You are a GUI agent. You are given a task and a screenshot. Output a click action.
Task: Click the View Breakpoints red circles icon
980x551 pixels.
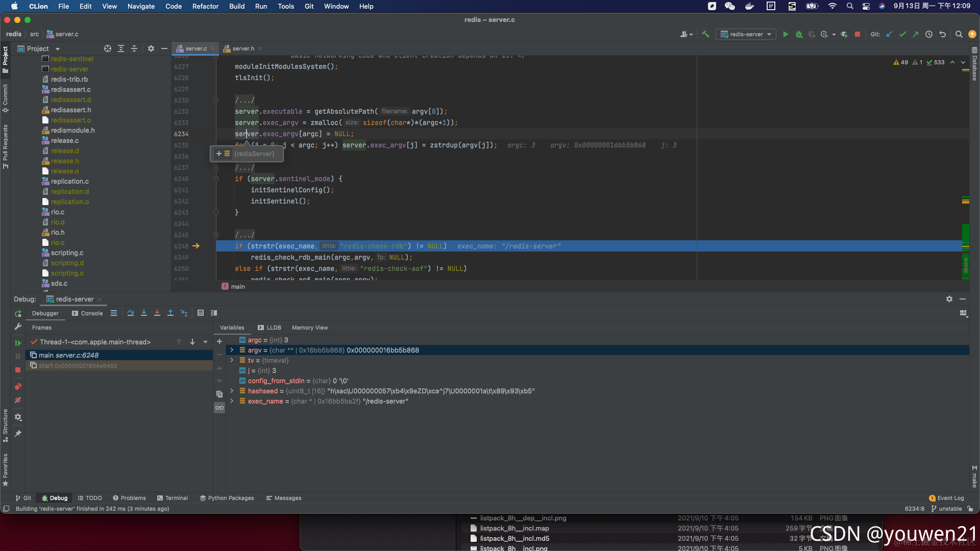pos(18,387)
